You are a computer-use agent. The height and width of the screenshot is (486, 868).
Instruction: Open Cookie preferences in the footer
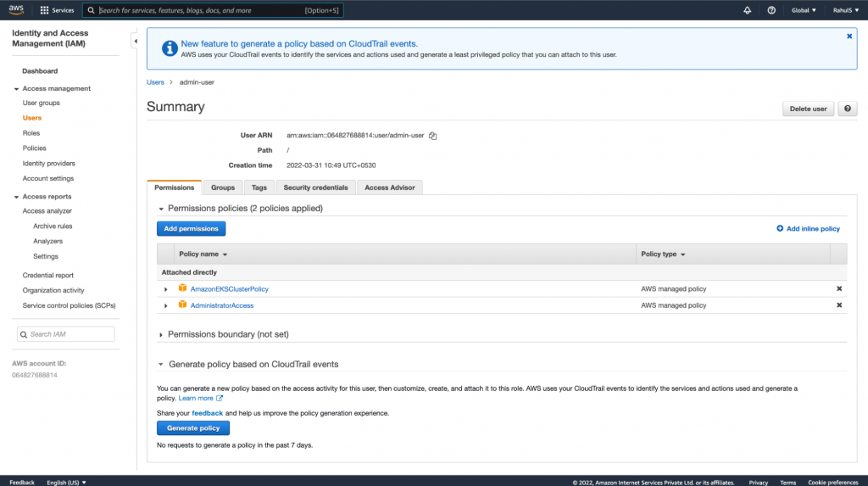[832, 482]
